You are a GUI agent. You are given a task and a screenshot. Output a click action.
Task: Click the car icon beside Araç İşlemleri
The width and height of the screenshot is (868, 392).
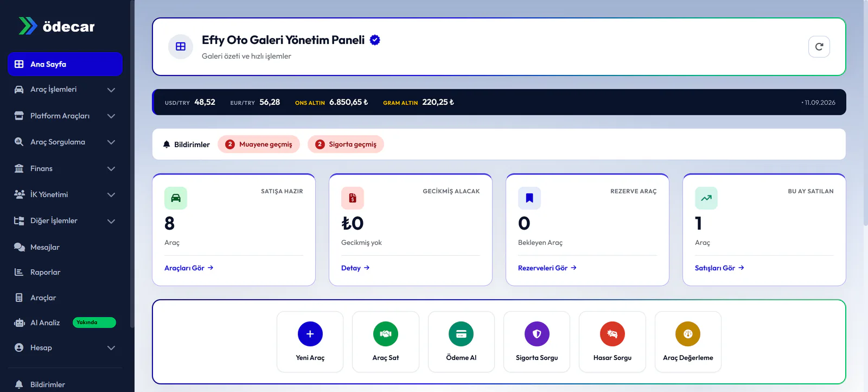(x=19, y=90)
